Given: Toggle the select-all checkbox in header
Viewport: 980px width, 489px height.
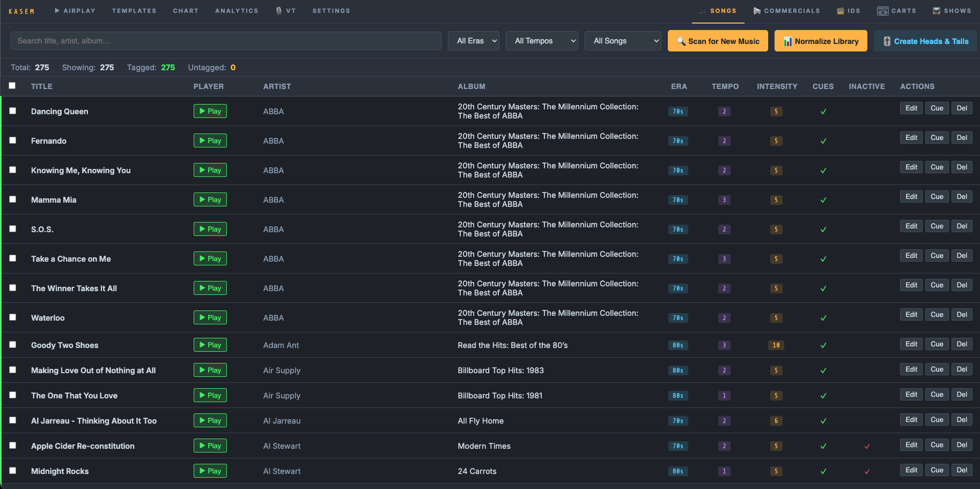Looking at the screenshot, I should pos(12,86).
